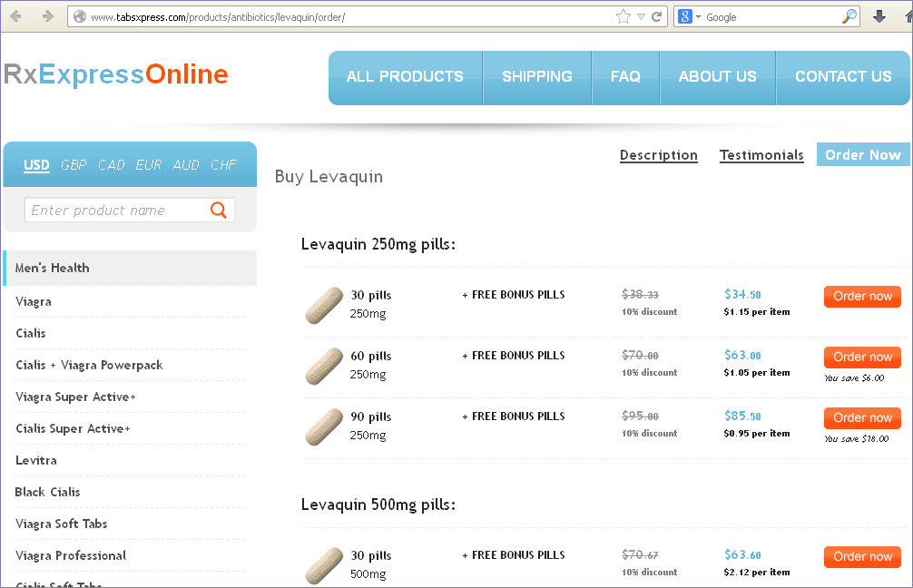913x588 pixels.
Task: Click the downloads arrow icon in toolbar
Action: 879,16
